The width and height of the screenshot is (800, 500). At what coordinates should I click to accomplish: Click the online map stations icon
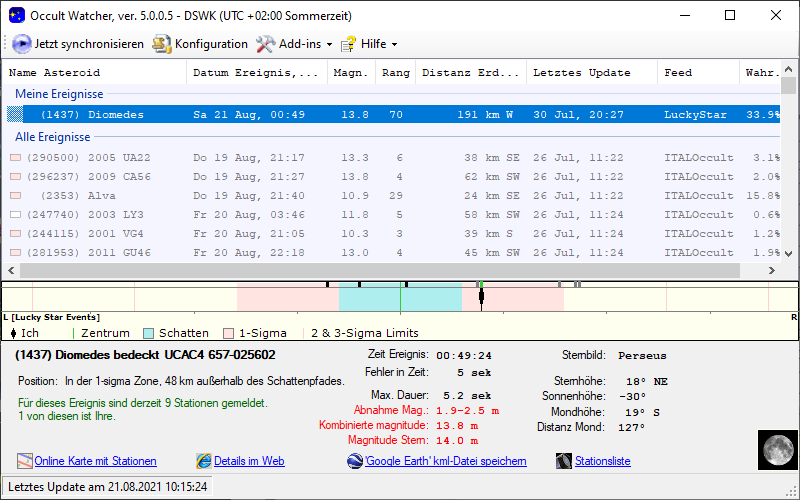pyautogui.click(x=25, y=461)
